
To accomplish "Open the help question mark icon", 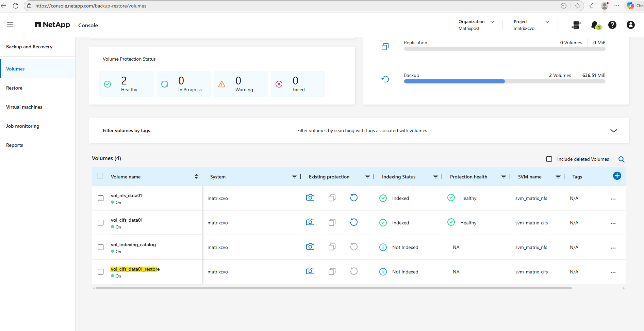I will [612, 25].
